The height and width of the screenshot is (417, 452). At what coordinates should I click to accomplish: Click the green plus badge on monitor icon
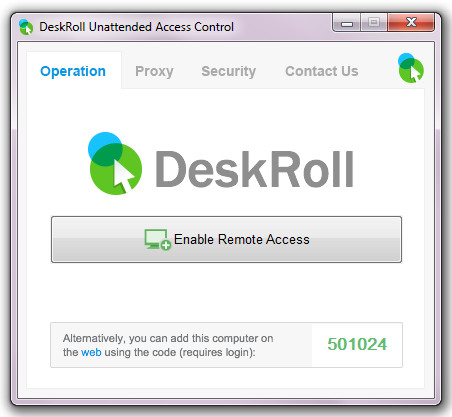tap(166, 245)
